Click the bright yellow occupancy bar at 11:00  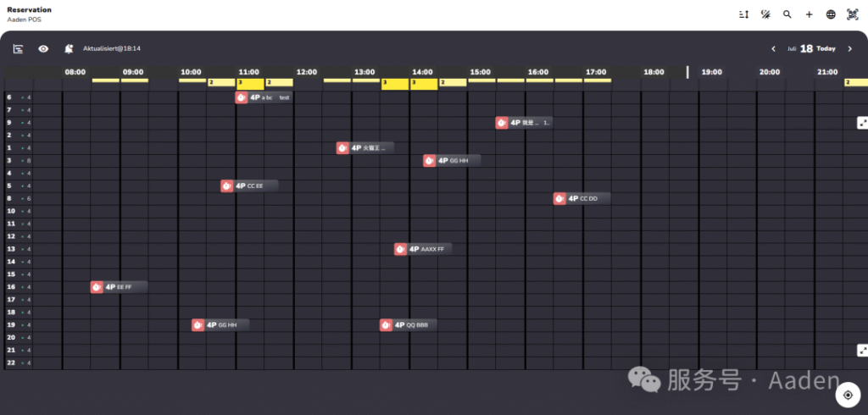[x=250, y=83]
